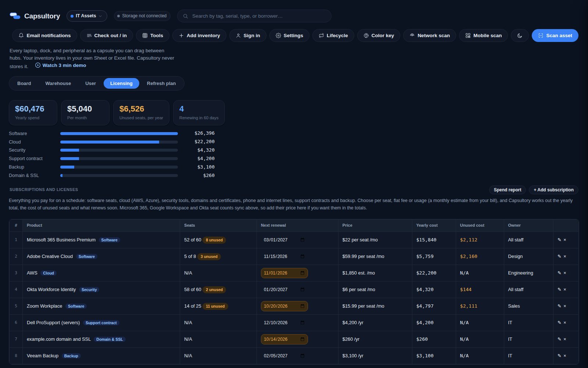The image size is (588, 368).
Task: Click the 8 unused seats badge
Action: [x=214, y=240]
